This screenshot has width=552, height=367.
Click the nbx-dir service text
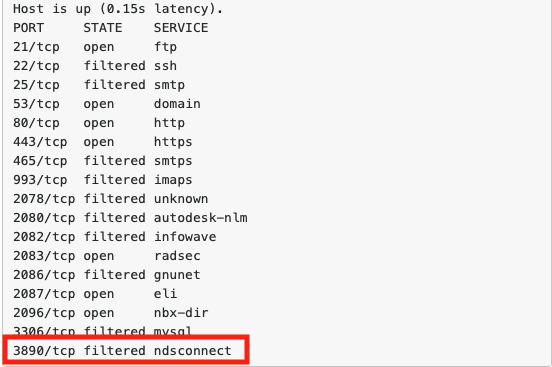click(x=181, y=313)
